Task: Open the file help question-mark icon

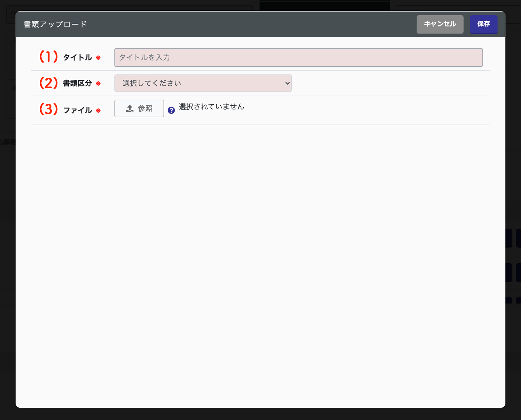Action: tap(171, 110)
